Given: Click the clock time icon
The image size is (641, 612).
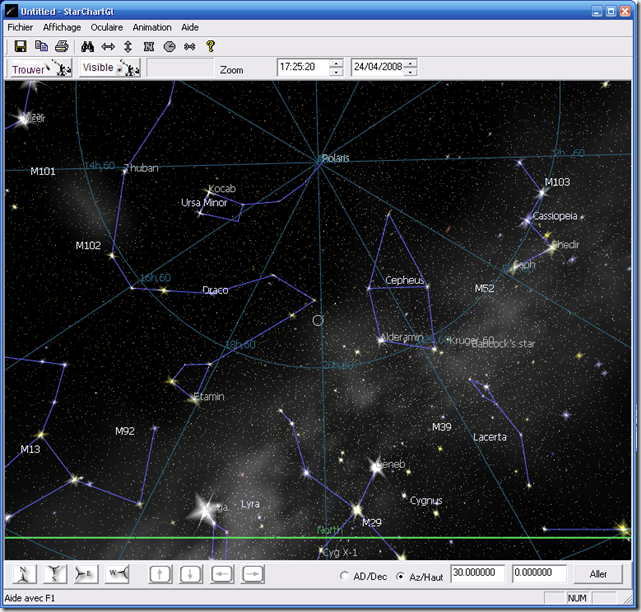Looking at the screenshot, I should click(x=169, y=47).
